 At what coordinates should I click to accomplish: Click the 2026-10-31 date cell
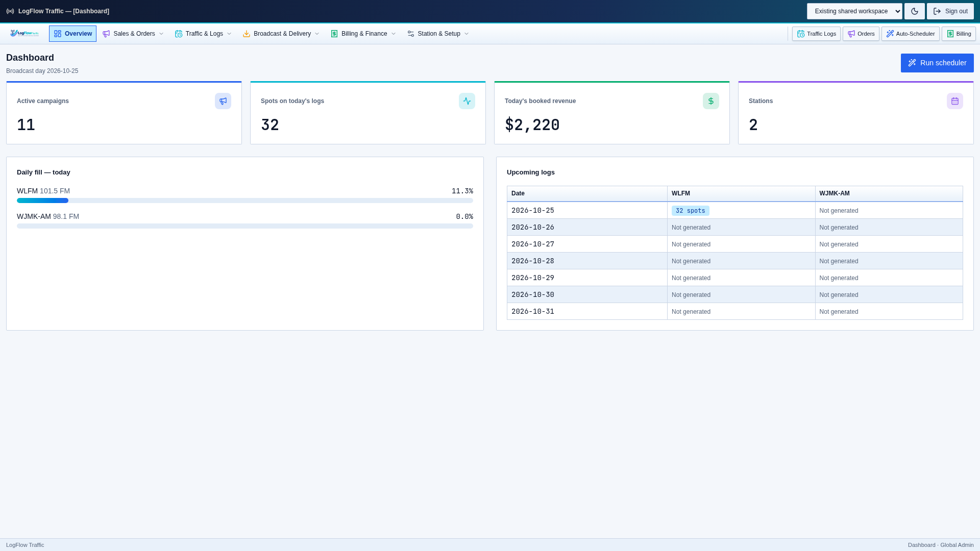[587, 312]
